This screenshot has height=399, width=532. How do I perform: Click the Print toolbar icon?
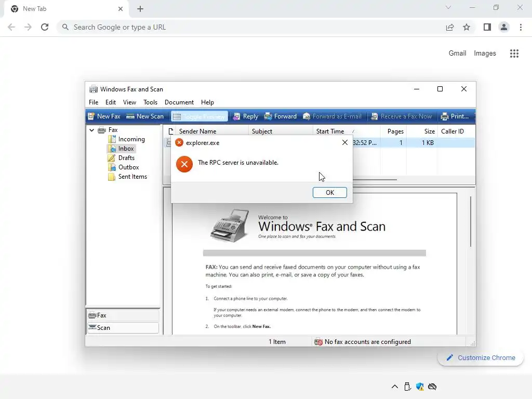point(455,116)
